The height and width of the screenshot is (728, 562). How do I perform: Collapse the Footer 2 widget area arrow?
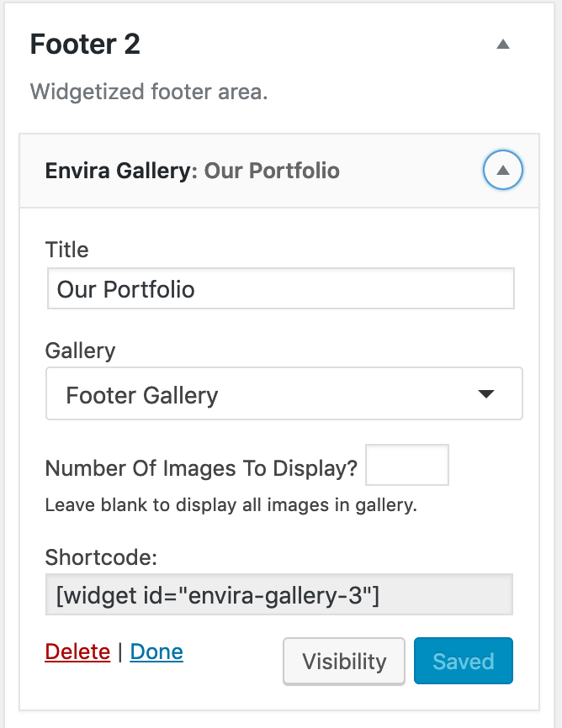[503, 45]
